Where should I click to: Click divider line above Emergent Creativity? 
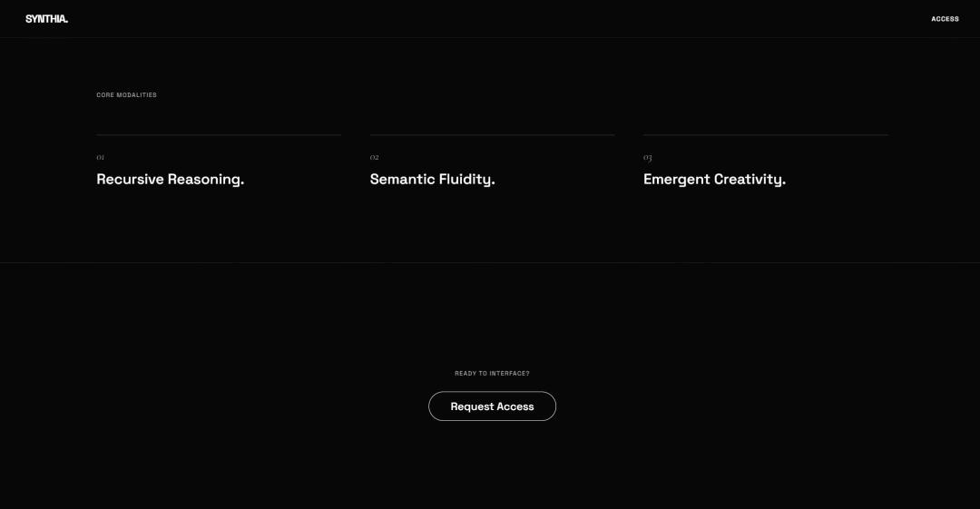pos(765,135)
